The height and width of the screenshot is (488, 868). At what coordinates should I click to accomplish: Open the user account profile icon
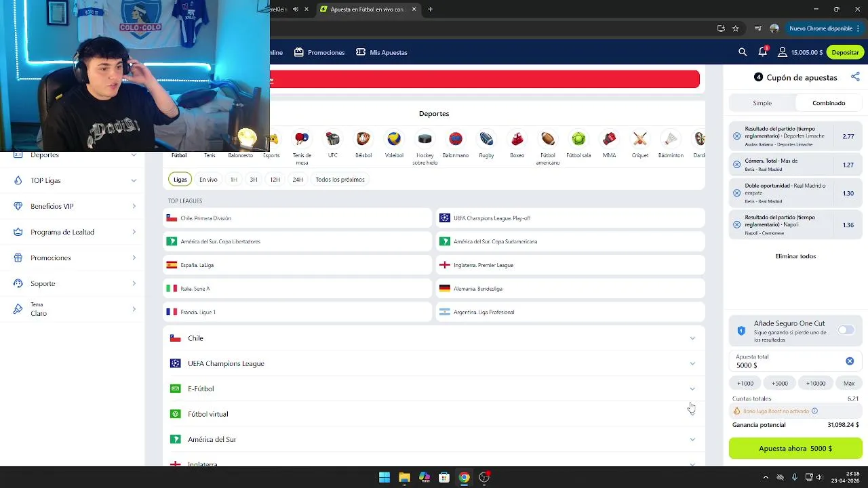click(783, 52)
